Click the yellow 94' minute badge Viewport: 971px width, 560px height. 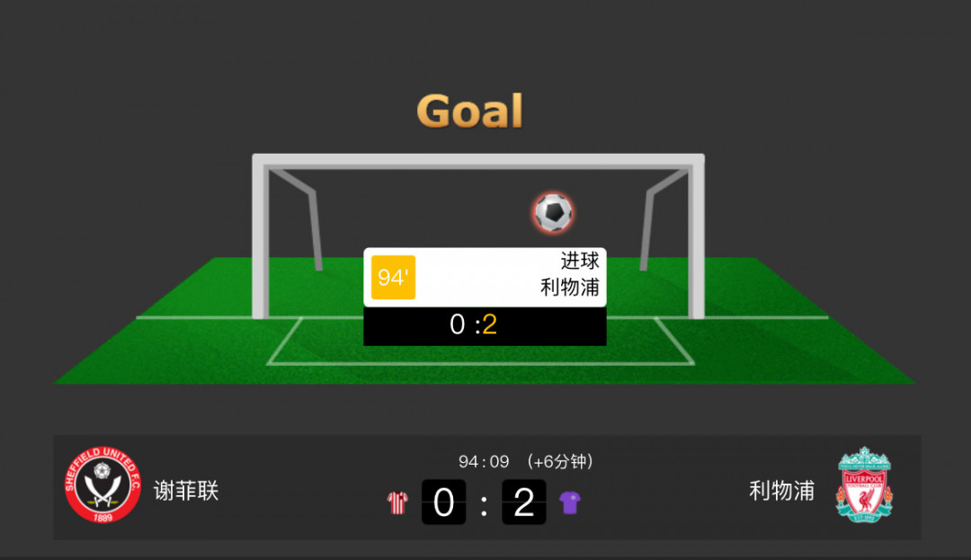(x=393, y=277)
